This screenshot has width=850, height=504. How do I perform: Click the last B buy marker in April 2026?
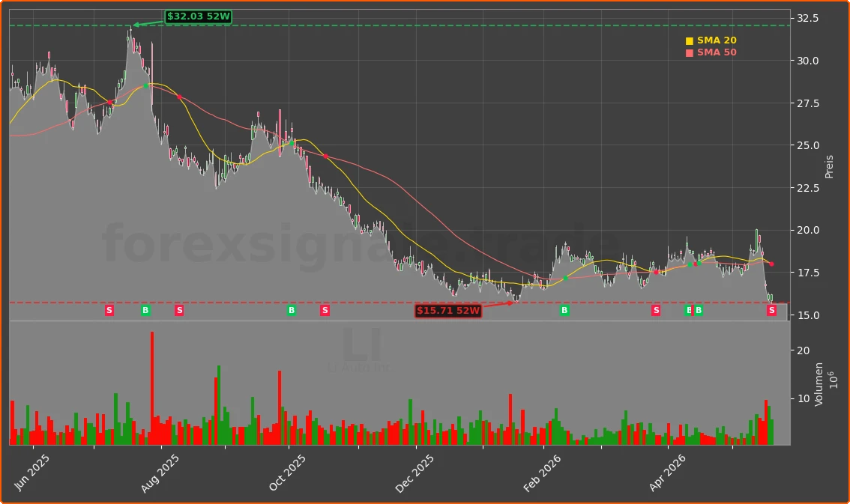tap(699, 310)
